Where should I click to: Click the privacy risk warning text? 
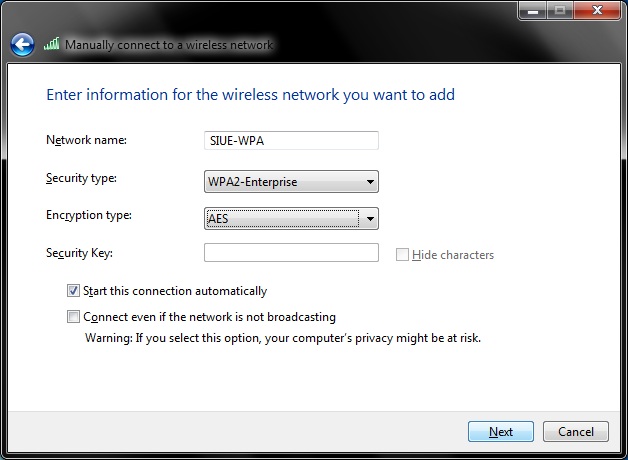[x=283, y=338]
